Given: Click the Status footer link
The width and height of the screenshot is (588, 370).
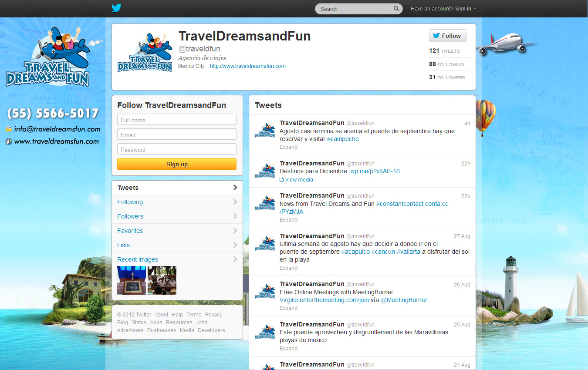Looking at the screenshot, I should click(x=139, y=323).
